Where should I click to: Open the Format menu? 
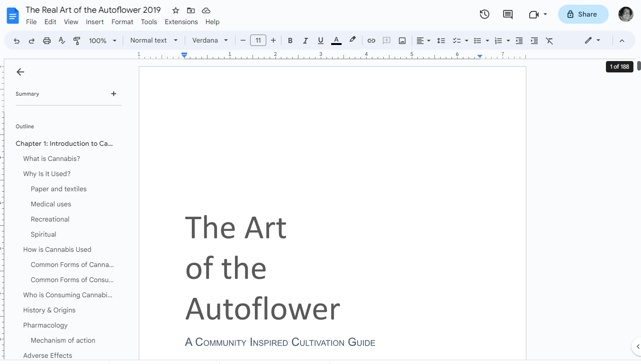click(122, 22)
